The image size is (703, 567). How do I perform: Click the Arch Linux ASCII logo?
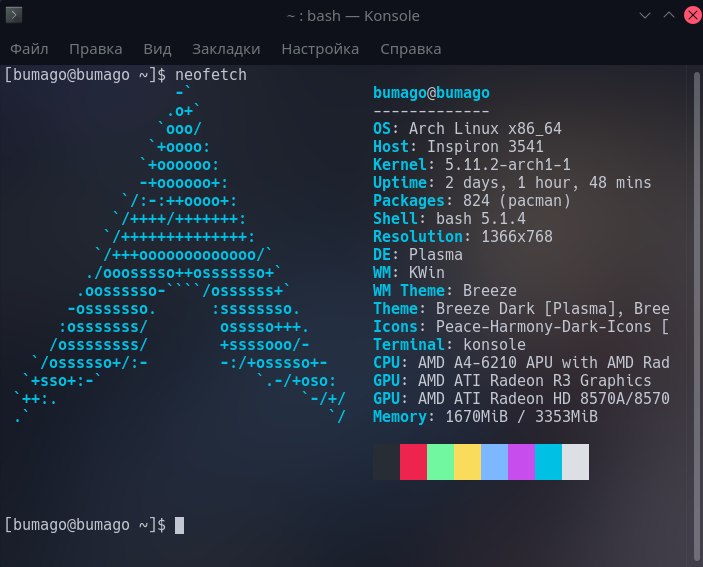tap(179, 255)
